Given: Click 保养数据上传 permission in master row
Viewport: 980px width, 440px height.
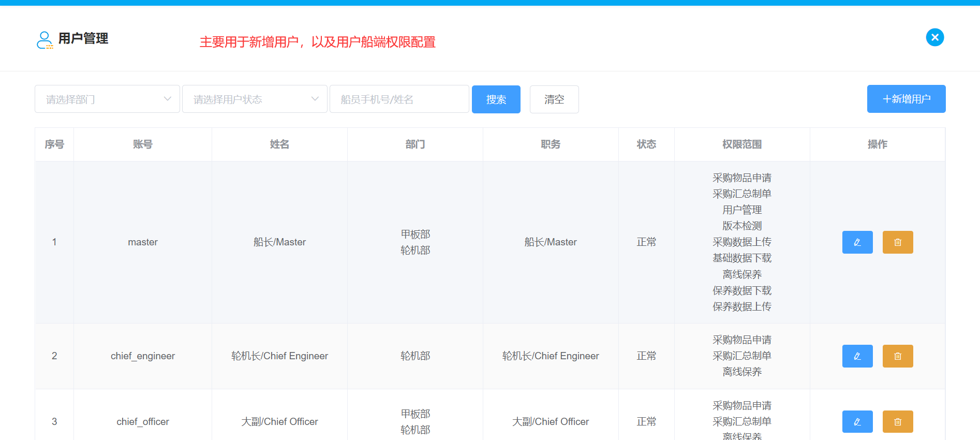Looking at the screenshot, I should point(742,307).
